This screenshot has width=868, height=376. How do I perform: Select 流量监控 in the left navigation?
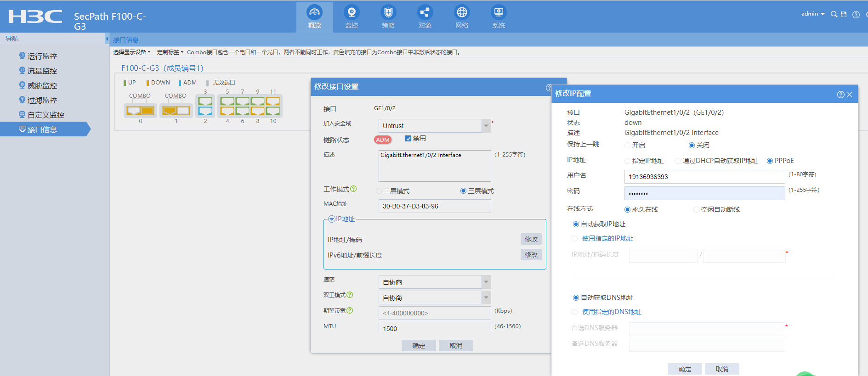point(42,71)
